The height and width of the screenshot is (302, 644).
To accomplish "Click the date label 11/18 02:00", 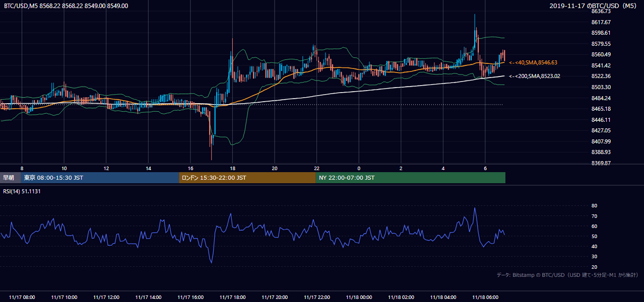I will click(401, 297).
